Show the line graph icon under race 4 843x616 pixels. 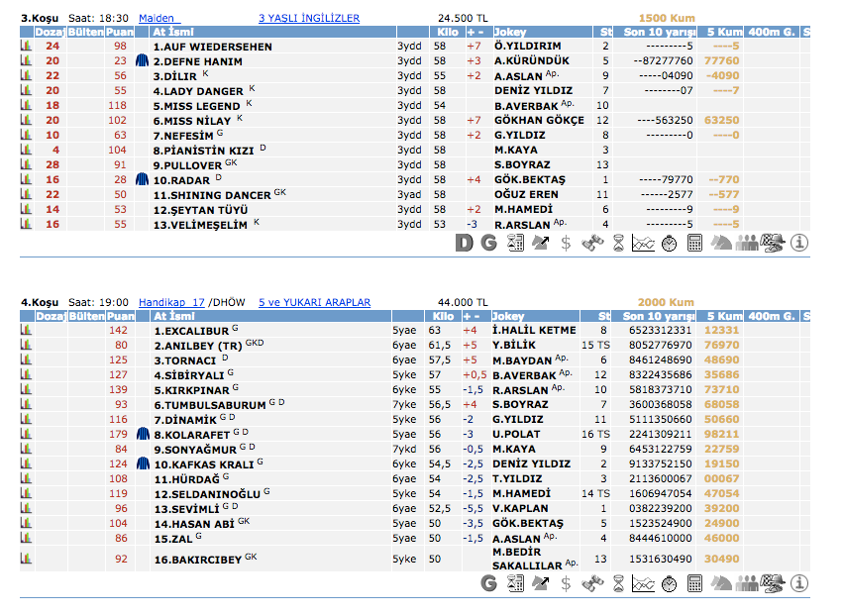[x=643, y=583]
